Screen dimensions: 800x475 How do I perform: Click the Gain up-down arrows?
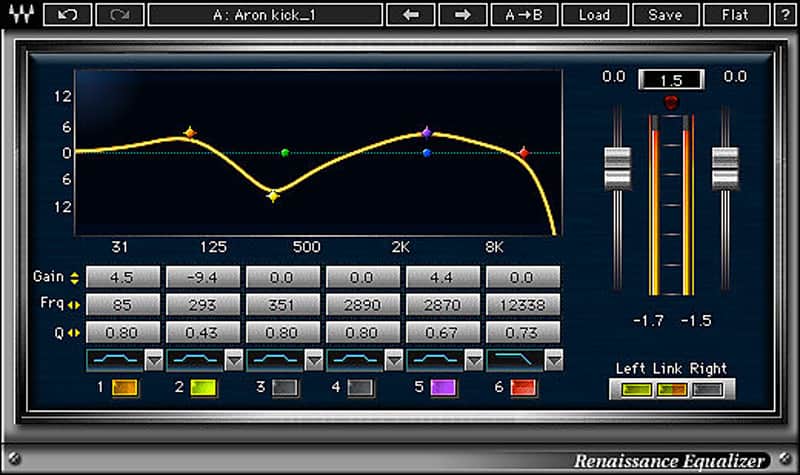[x=74, y=278]
